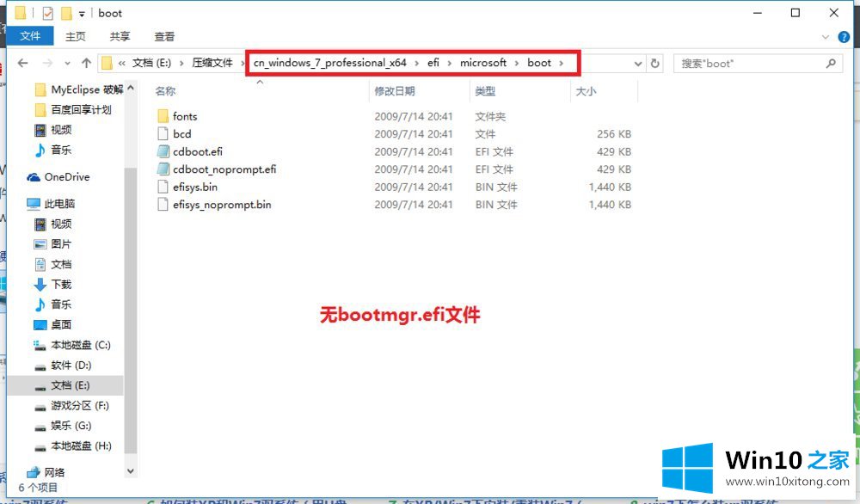Switch to the 共享 ribbon tab
Screen dimensions: 860x504
120,36
